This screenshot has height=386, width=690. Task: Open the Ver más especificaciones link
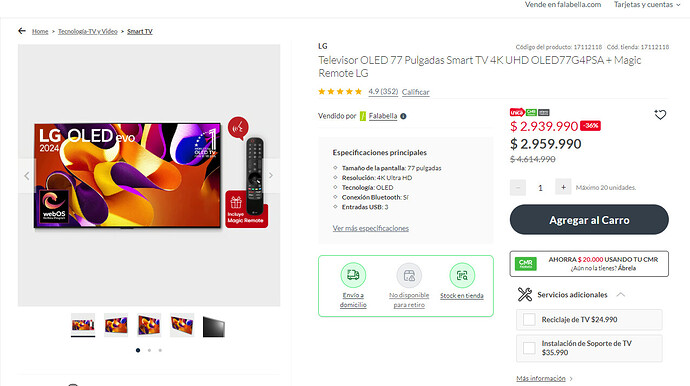point(371,228)
